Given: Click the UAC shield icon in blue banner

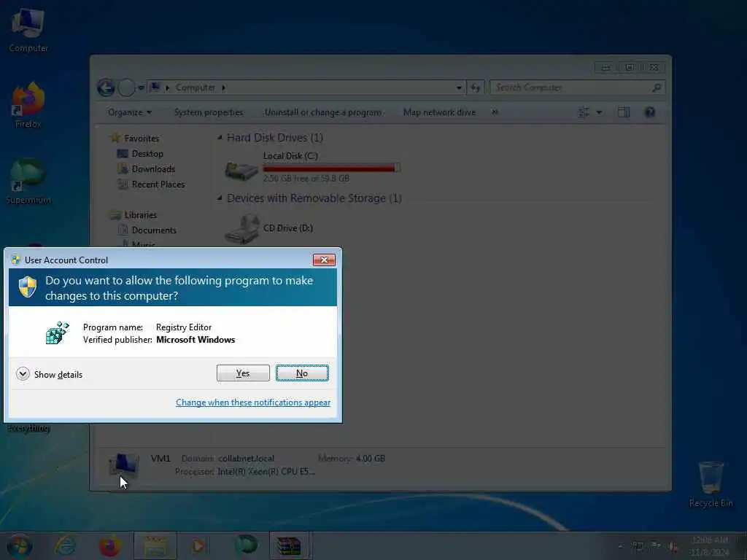Looking at the screenshot, I should click(x=28, y=287).
